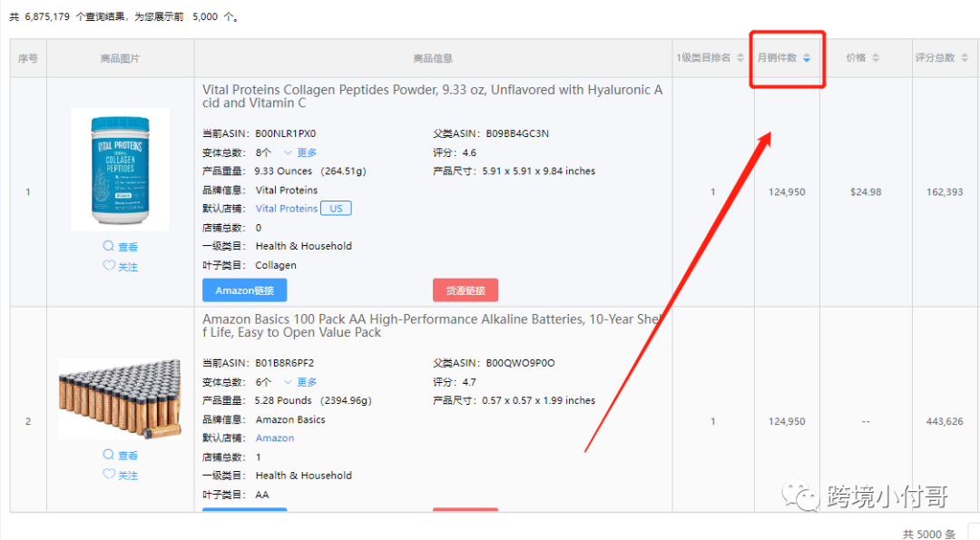Open Amazon default store link
This screenshot has height=540, width=980.
(275, 438)
